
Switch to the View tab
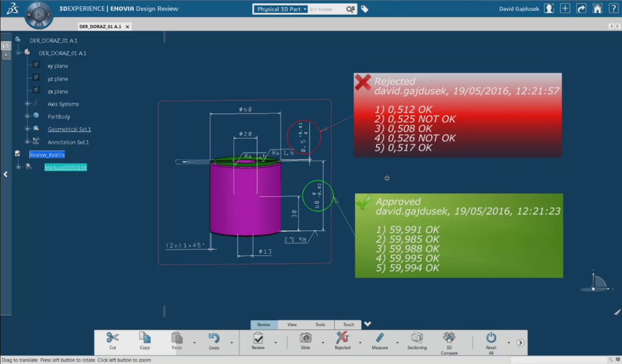[x=292, y=325]
